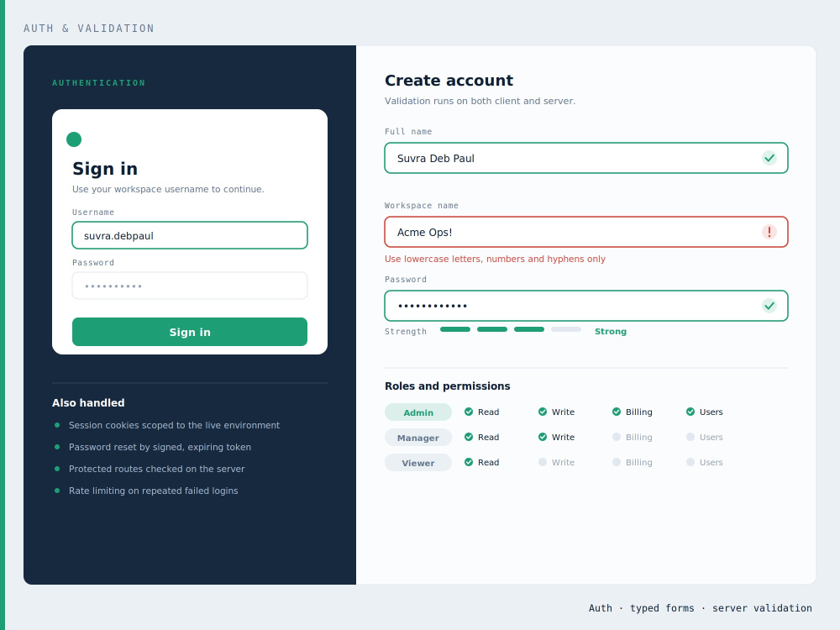Screen dimensions: 840x630
Task: Focus the Workspace name input field
Action: point(586,232)
